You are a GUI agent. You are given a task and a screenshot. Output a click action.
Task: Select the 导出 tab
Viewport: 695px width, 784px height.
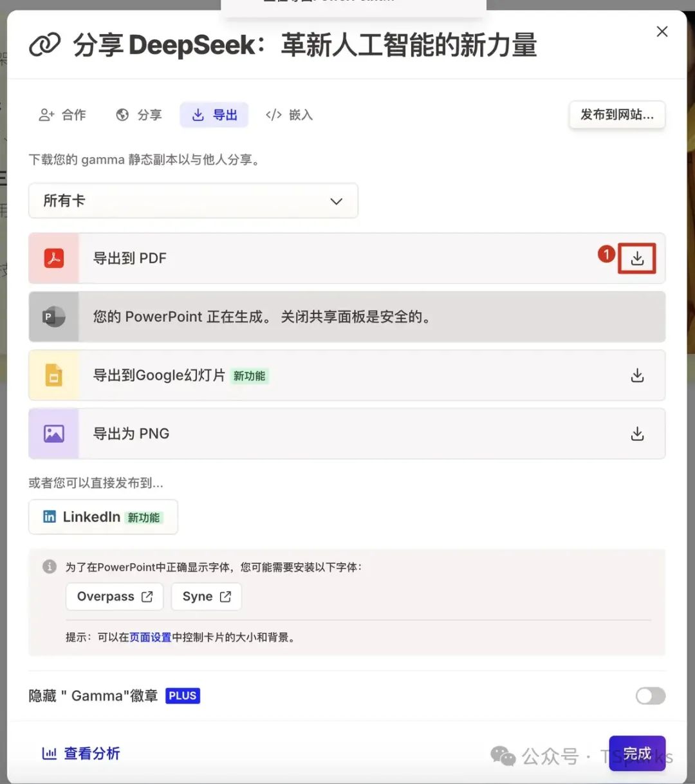(x=214, y=115)
